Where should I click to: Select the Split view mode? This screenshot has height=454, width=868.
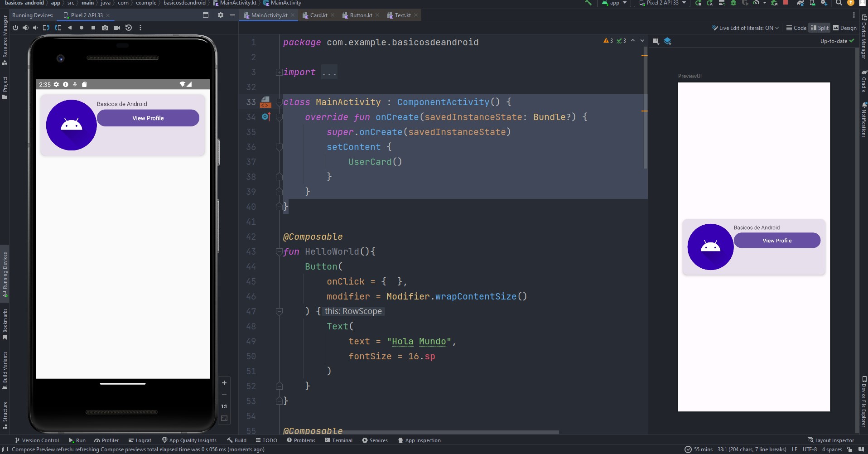pos(819,28)
